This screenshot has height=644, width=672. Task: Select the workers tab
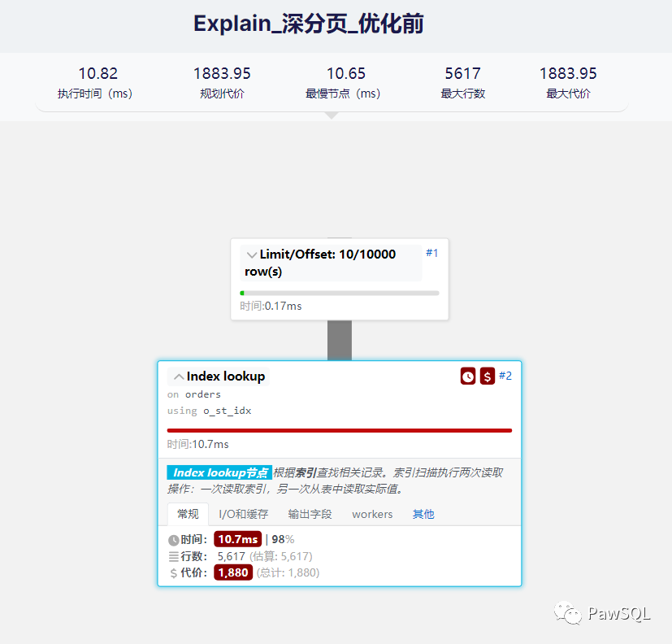[x=372, y=514]
